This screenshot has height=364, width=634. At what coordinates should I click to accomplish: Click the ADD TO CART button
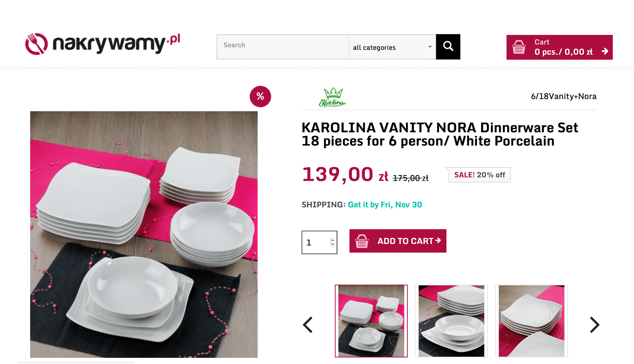click(x=398, y=241)
